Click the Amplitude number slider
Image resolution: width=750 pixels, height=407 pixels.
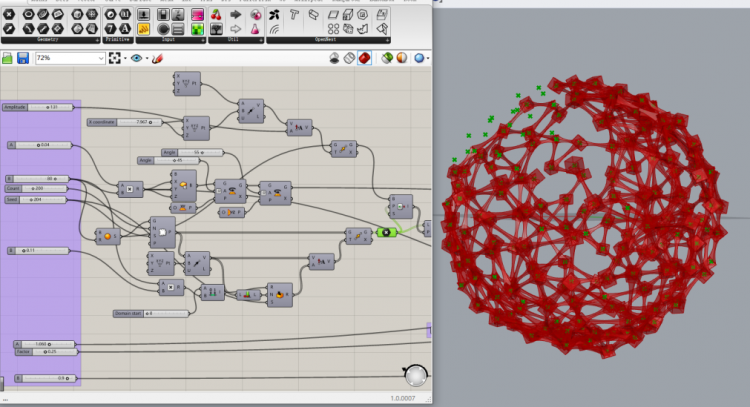[x=38, y=107]
